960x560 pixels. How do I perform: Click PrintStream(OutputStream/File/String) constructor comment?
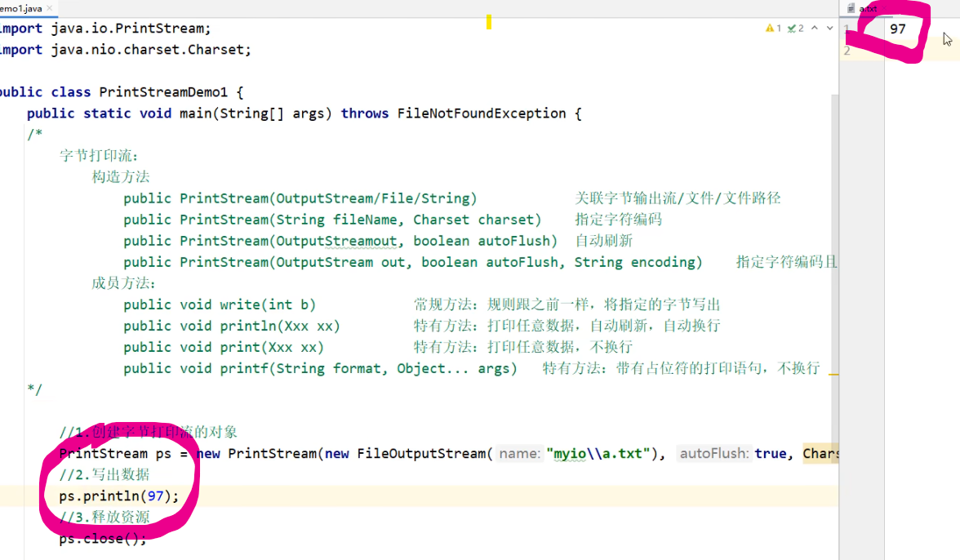click(300, 198)
